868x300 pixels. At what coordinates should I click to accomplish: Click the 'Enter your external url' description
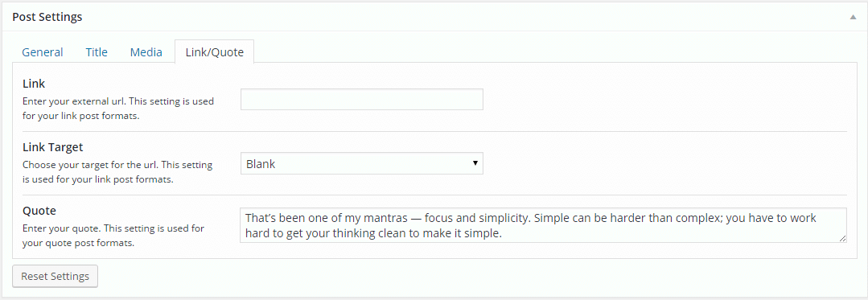point(118,109)
